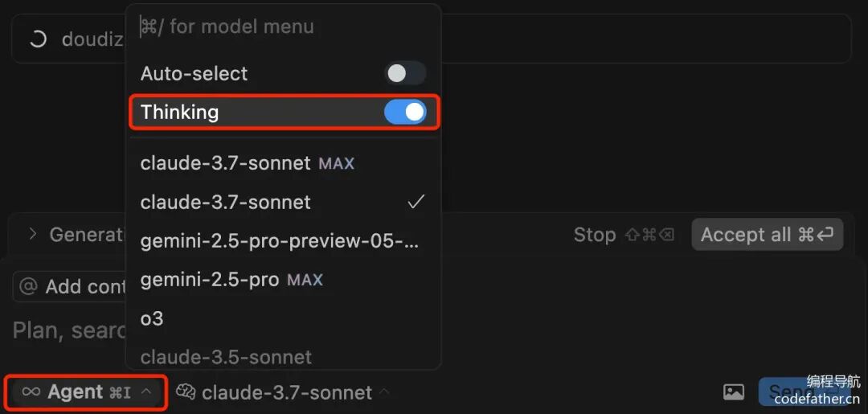Click the @ symbol for adding context

[28, 286]
